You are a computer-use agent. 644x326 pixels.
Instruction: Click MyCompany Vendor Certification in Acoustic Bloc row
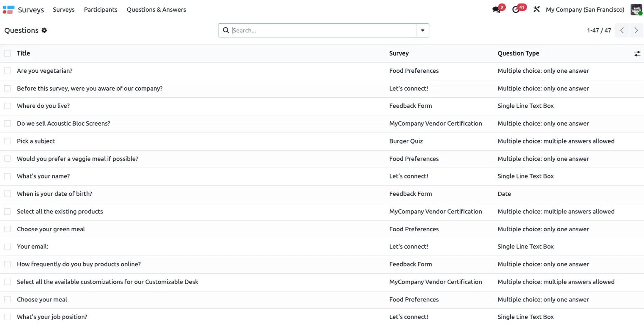coord(436,123)
